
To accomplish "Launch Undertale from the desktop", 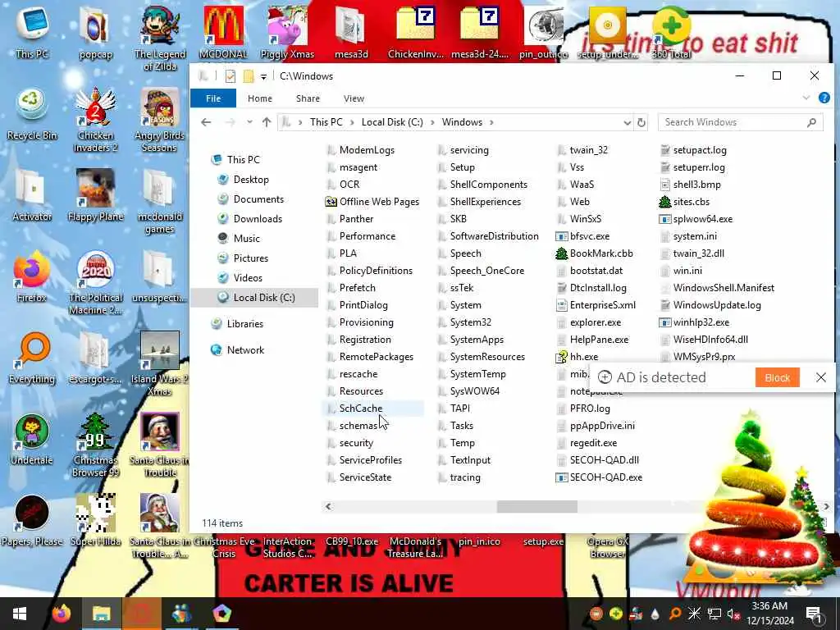I will click(x=32, y=440).
